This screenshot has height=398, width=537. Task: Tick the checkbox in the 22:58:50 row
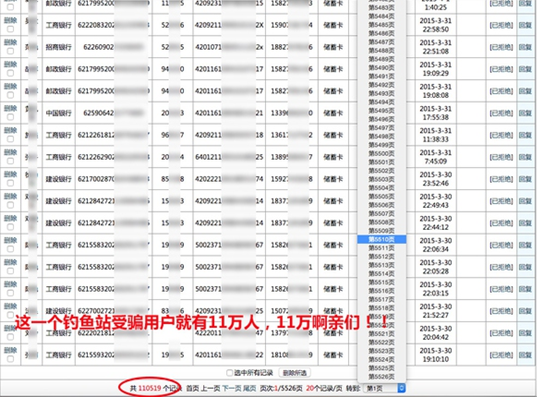pos(10,29)
